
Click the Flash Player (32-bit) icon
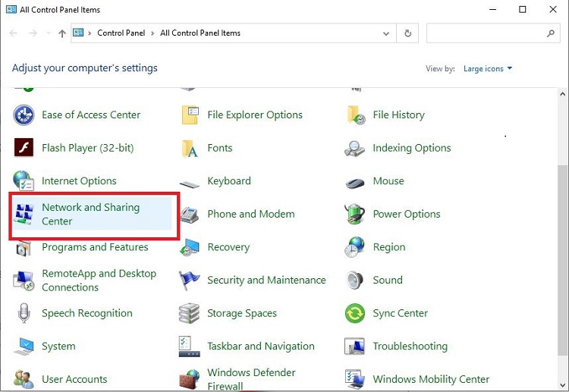(x=24, y=148)
